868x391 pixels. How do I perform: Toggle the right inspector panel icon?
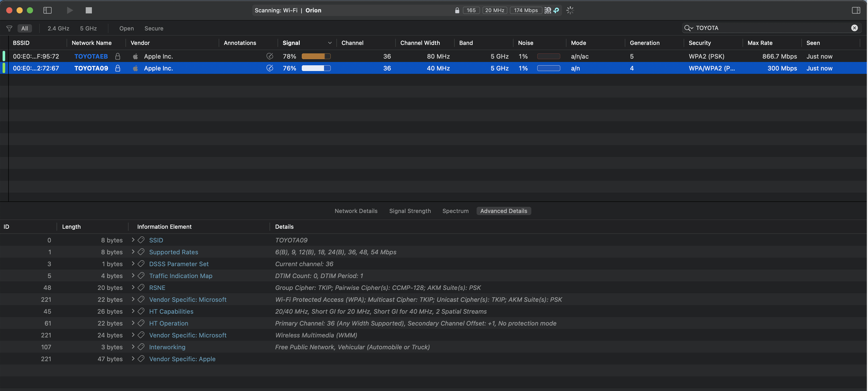(x=856, y=10)
